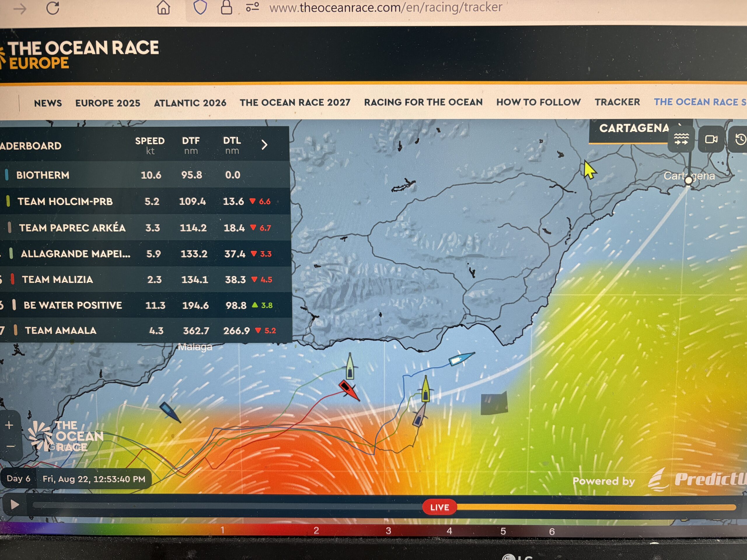Open the blue THE OCEAN RACE link at the end of the nav

tap(700, 102)
